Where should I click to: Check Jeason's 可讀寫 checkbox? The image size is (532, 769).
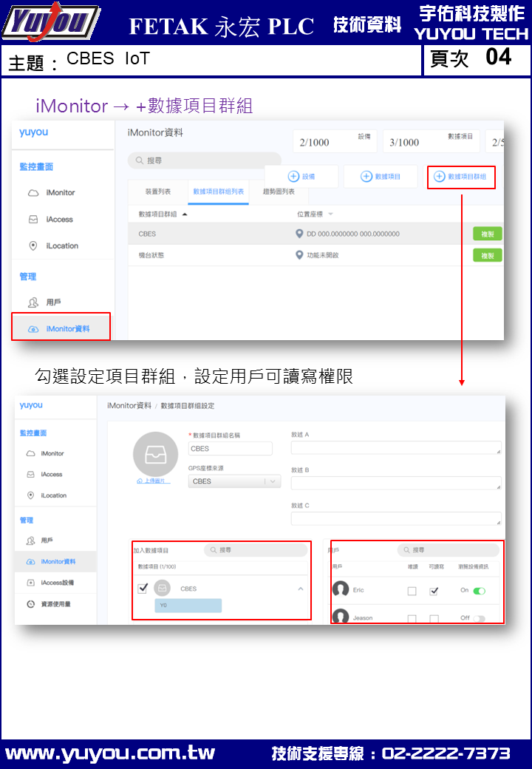point(434,619)
